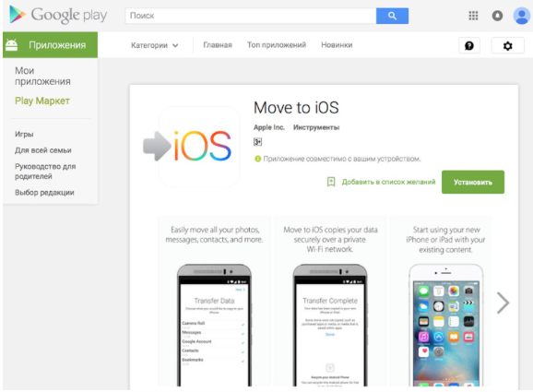Screen dimensions: 533x392
Task: Add the app via Добавить в список желаний
Action: click(x=381, y=182)
